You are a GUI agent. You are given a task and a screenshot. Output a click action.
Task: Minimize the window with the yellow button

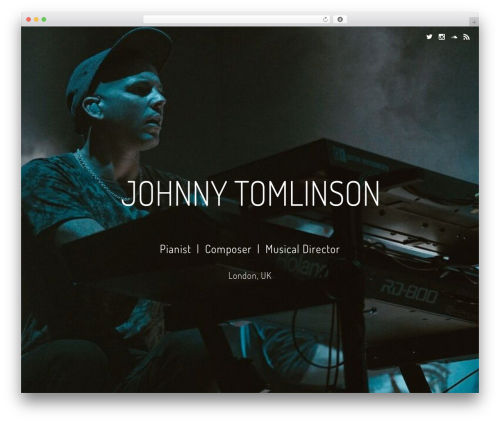tap(36, 19)
